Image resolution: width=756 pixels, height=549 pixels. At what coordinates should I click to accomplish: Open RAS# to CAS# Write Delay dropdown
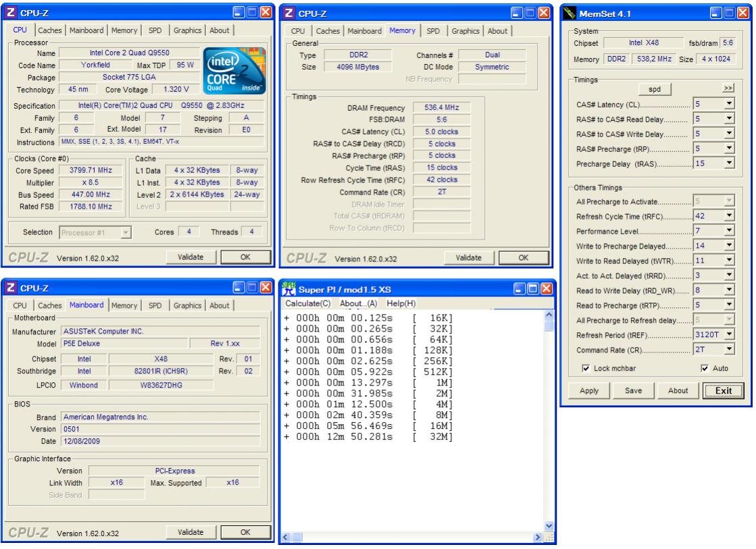point(729,134)
